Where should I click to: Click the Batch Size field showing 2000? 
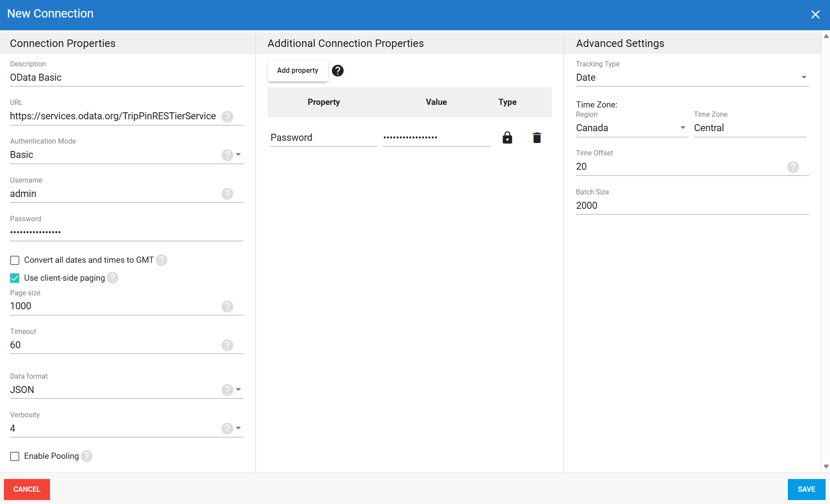[692, 206]
